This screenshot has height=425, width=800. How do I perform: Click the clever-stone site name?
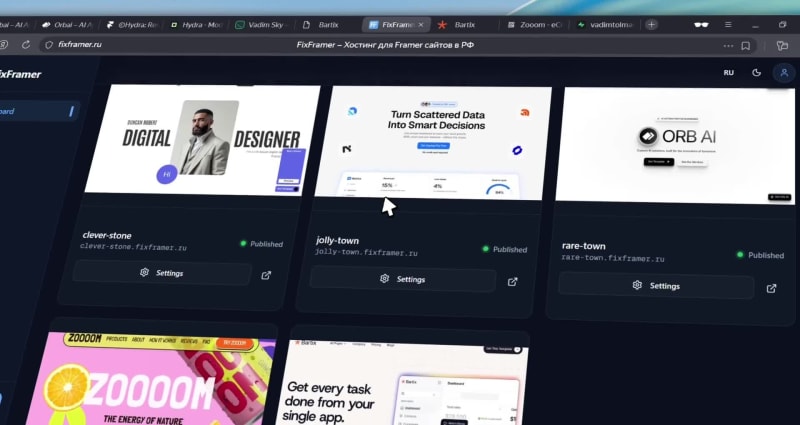107,235
